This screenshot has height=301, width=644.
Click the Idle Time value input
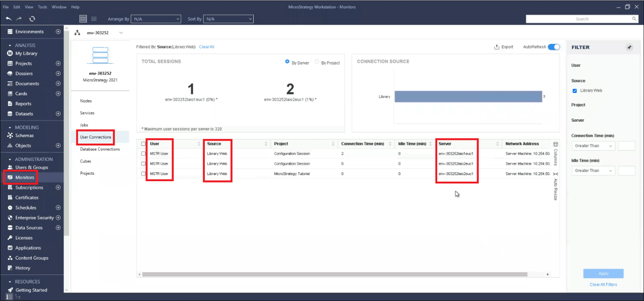tap(626, 170)
